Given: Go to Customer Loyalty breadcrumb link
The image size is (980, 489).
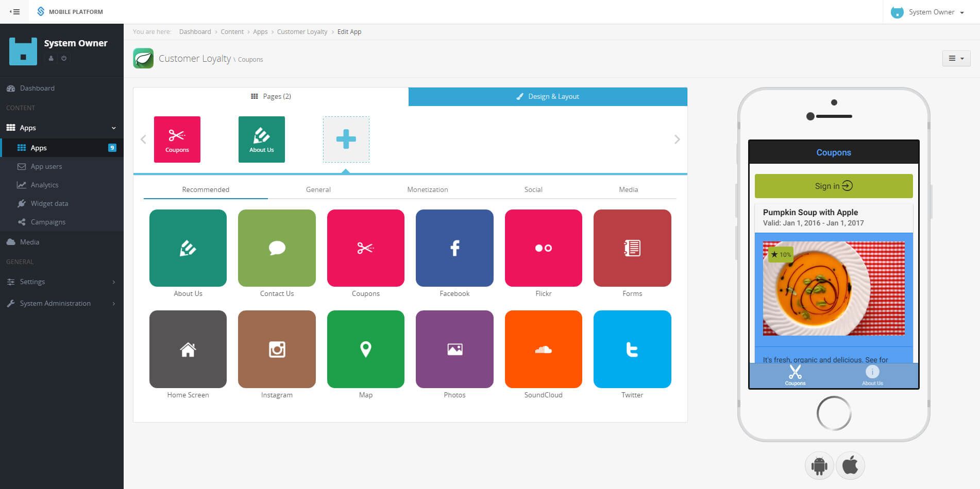Looking at the screenshot, I should tap(302, 32).
